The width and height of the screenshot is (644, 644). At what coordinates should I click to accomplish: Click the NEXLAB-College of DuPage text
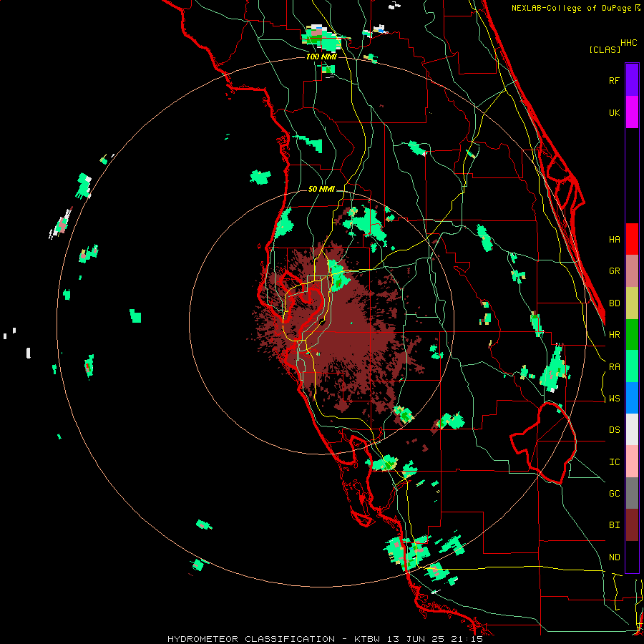tap(571, 8)
